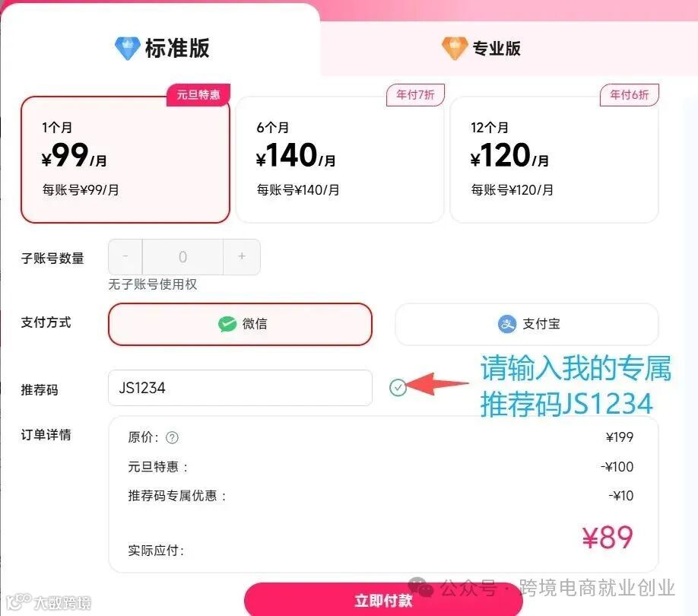Click the green checkmark beside the referral code
The image size is (698, 616).
tap(398, 388)
